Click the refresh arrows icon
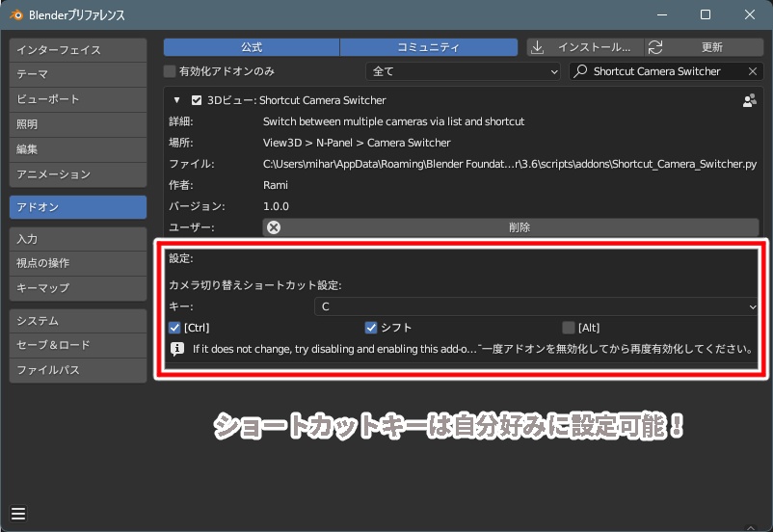Screen dimensions: 773x532 655,47
